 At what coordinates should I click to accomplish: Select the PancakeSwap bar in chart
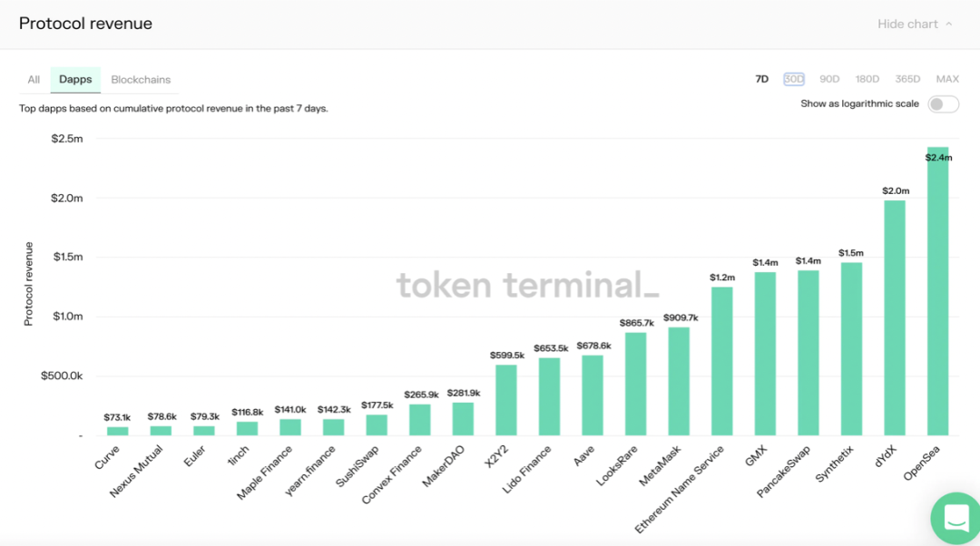pos(808,353)
